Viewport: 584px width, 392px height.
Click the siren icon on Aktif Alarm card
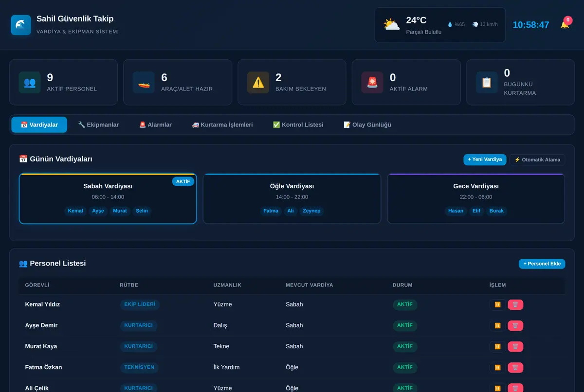click(x=372, y=83)
